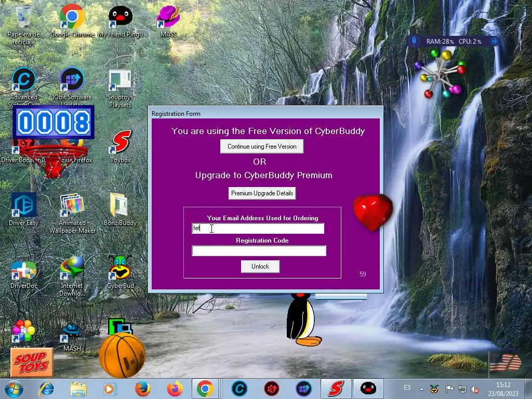Click the muted volume tray icon
Screen dimensions: 532x399
click(x=475, y=389)
